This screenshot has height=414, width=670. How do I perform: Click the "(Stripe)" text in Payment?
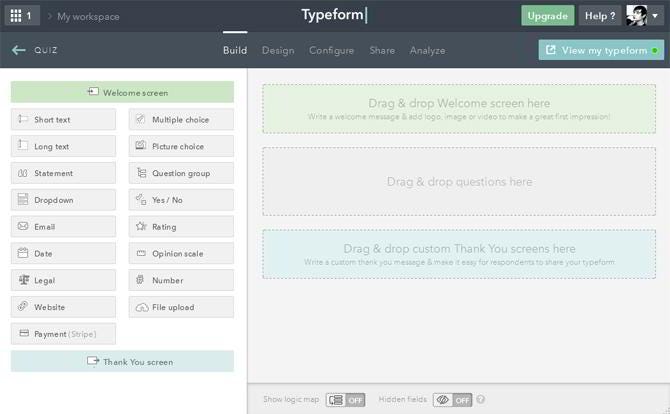pyautogui.click(x=82, y=334)
